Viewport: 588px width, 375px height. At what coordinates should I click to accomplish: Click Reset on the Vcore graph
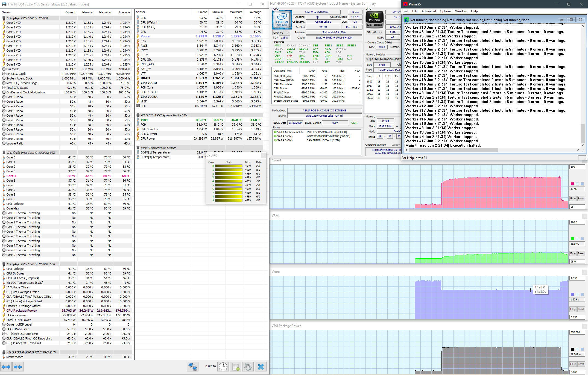[x=581, y=309]
